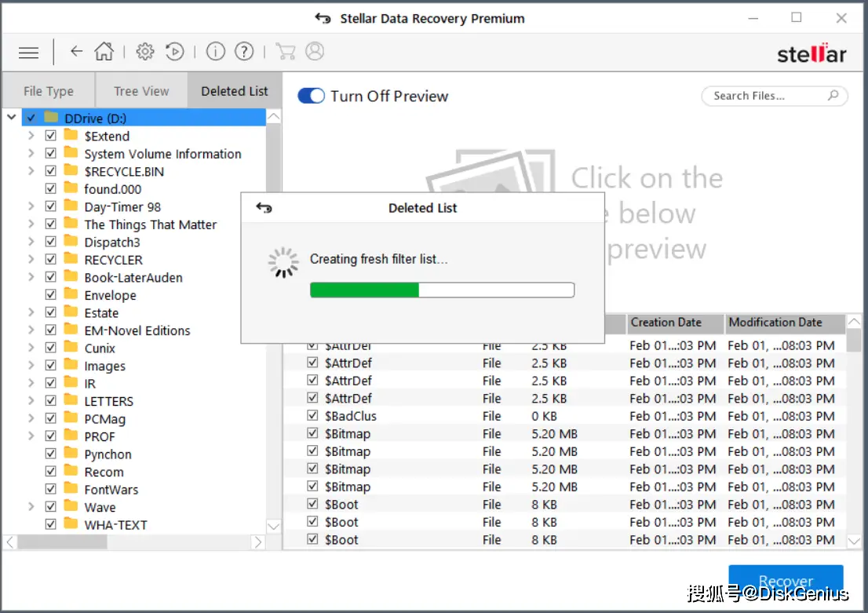Select the Deleted List tab
The height and width of the screenshot is (613, 868).
click(x=234, y=91)
